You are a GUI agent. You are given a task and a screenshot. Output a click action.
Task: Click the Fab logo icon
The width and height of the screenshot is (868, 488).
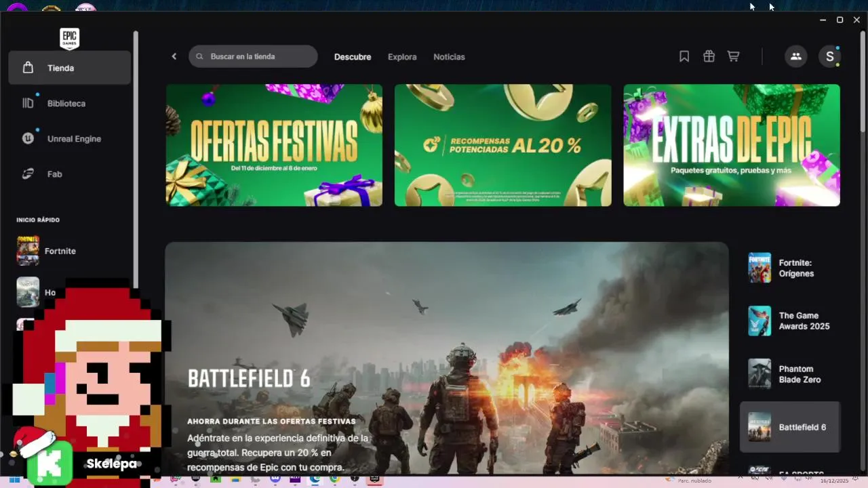28,174
